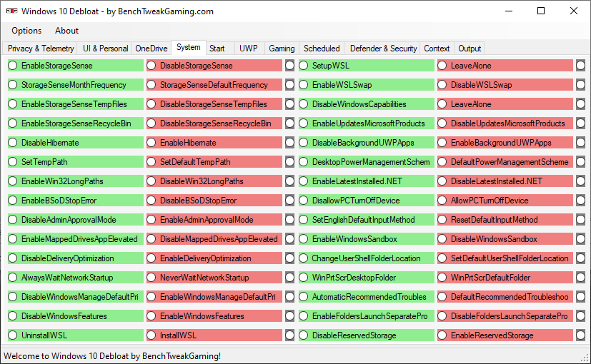Click the welcome message in status bar

[112, 355]
